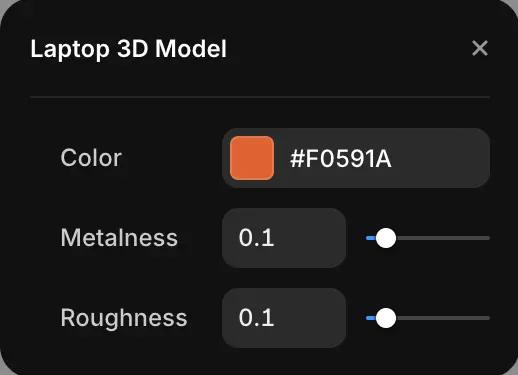Select the Color property label
Image resolution: width=518 pixels, height=375 pixels.
pos(91,158)
